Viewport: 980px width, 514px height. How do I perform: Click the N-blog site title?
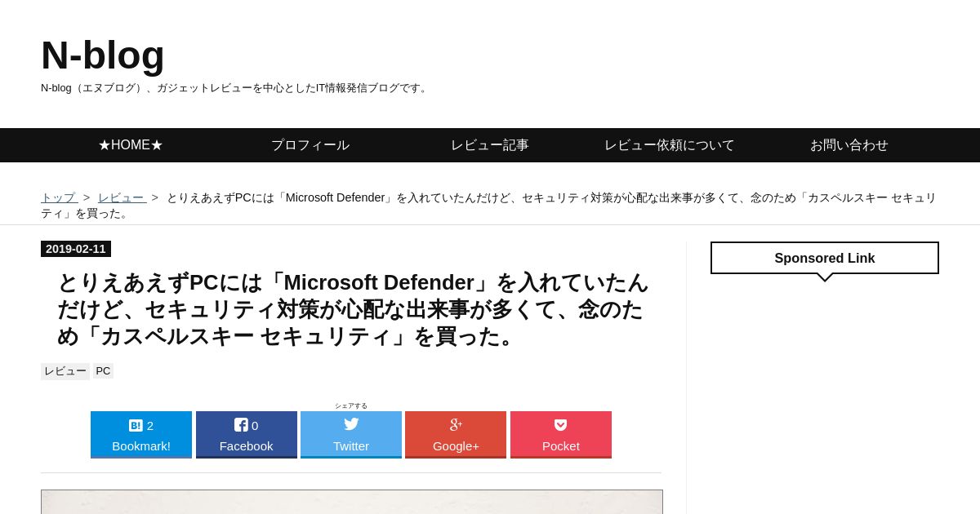[103, 55]
